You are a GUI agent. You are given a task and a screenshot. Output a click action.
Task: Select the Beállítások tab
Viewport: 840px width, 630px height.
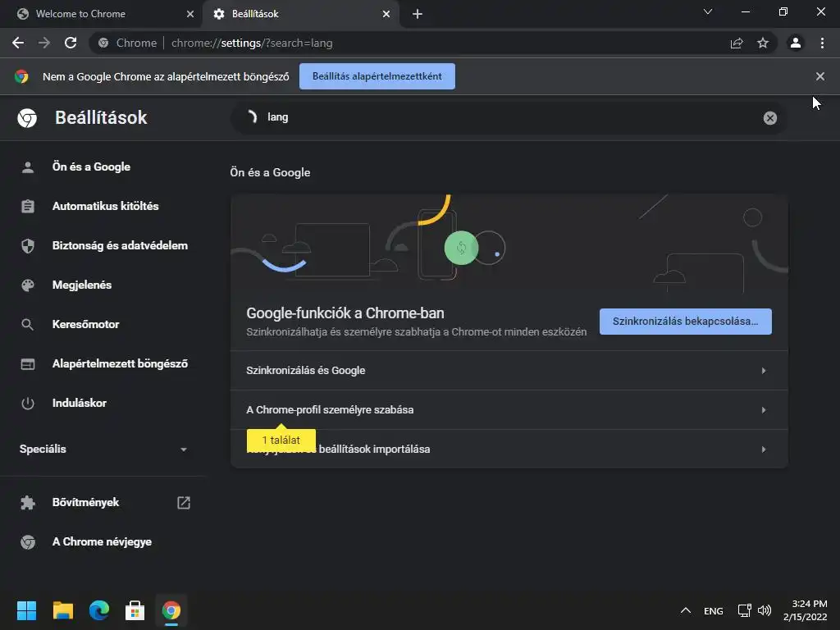coord(300,14)
